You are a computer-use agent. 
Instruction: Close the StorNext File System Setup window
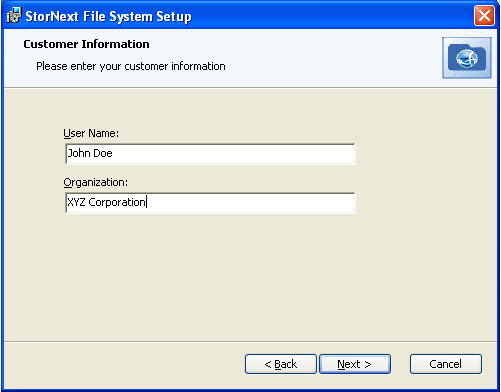pyautogui.click(x=484, y=16)
